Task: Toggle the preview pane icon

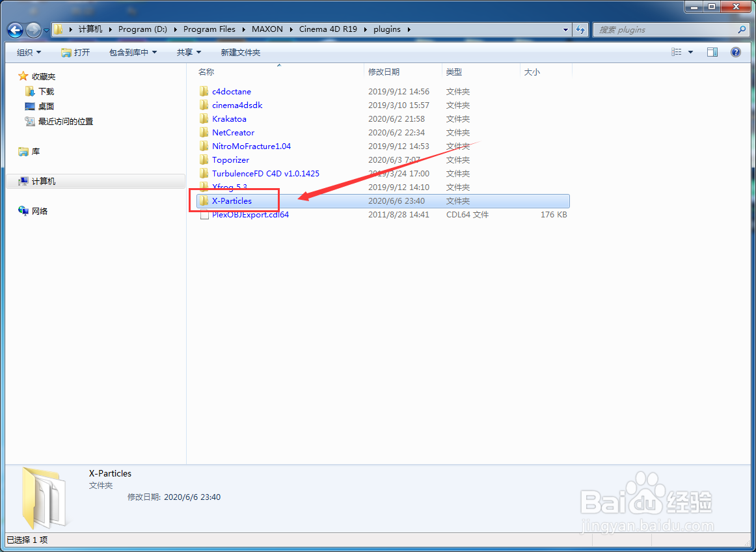Action: tap(712, 52)
